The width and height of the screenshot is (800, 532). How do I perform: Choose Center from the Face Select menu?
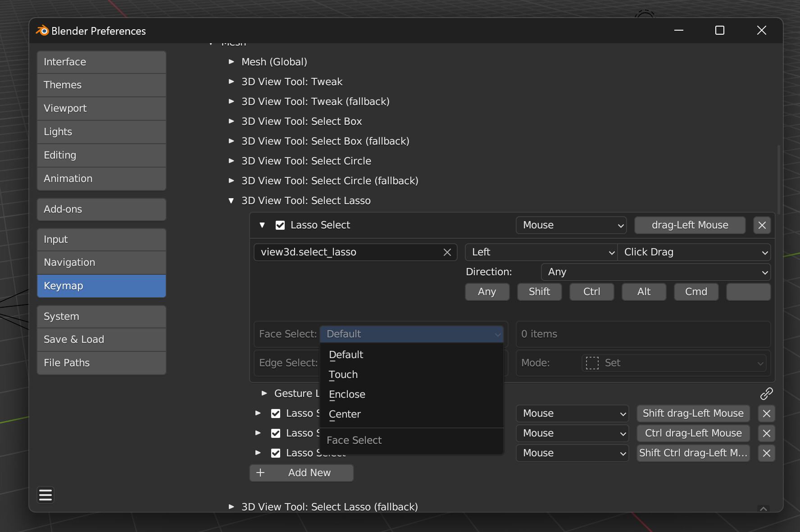411,414
